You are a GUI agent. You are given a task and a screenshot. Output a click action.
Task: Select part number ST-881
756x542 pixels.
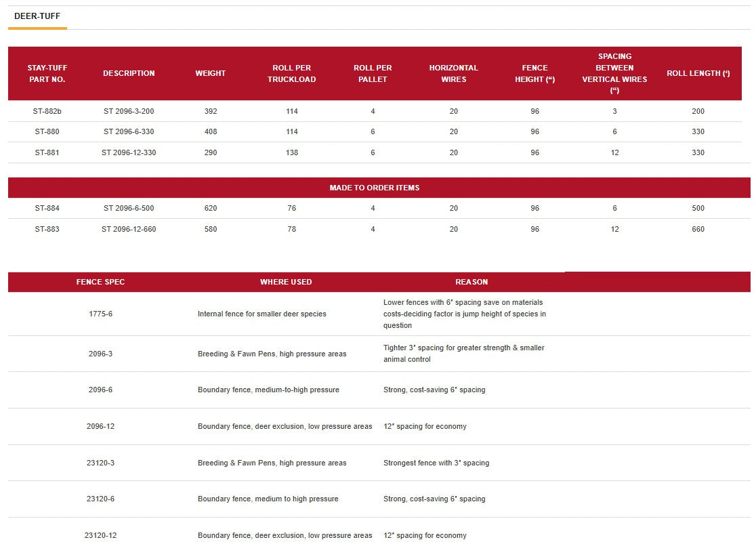(47, 152)
